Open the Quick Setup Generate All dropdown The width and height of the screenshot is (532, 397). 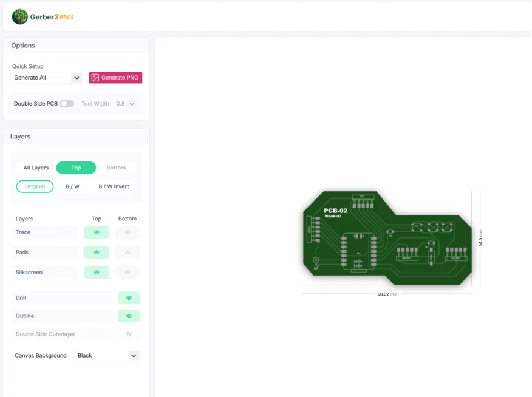[47, 78]
